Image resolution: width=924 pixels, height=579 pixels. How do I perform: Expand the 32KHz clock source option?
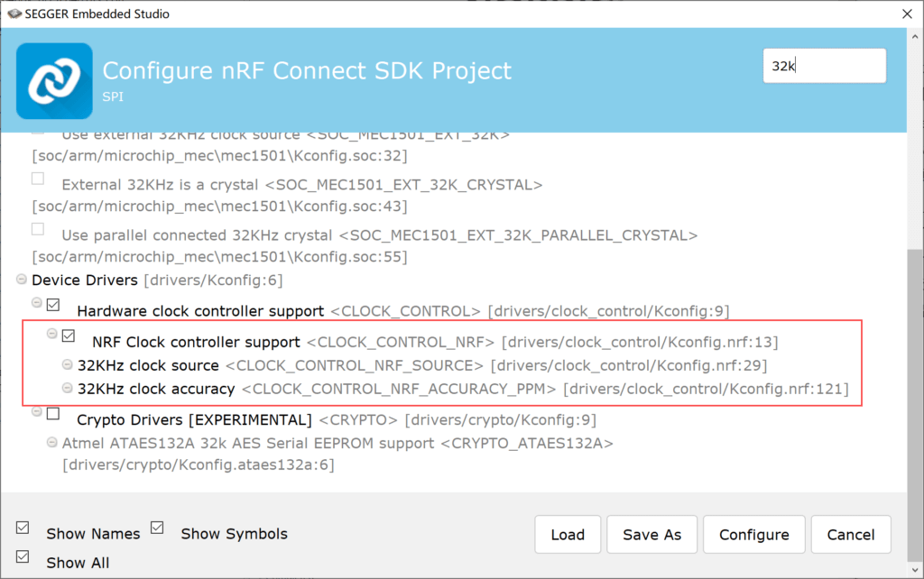(68, 365)
